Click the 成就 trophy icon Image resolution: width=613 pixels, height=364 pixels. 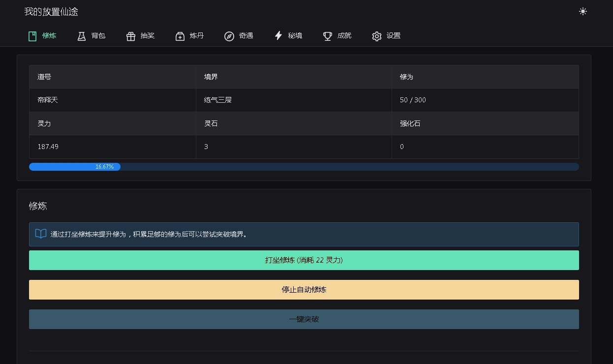click(328, 36)
